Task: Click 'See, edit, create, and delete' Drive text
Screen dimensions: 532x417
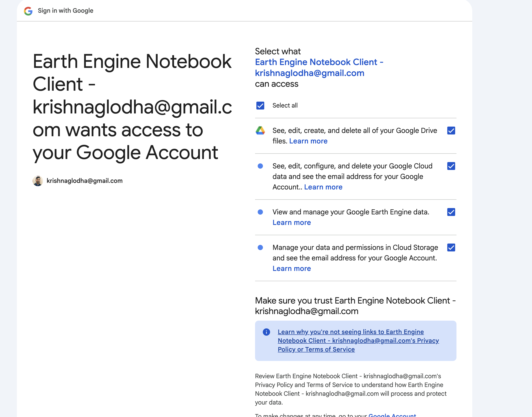Action: (355, 136)
